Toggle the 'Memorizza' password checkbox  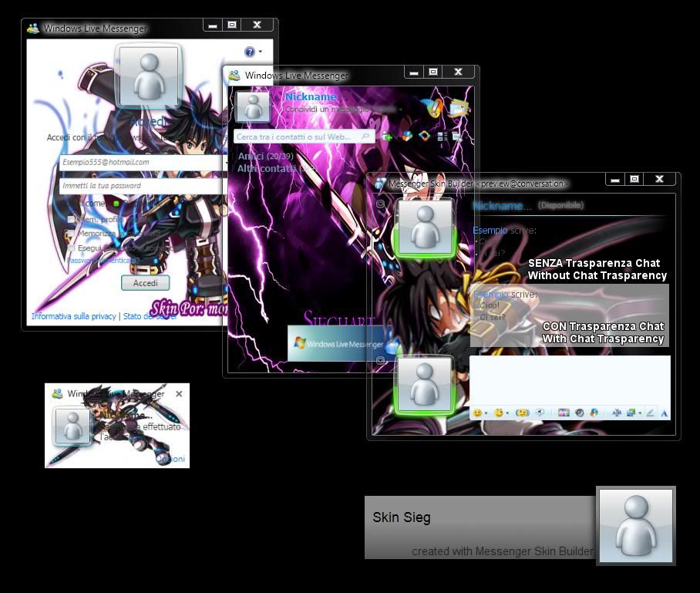pos(71,234)
